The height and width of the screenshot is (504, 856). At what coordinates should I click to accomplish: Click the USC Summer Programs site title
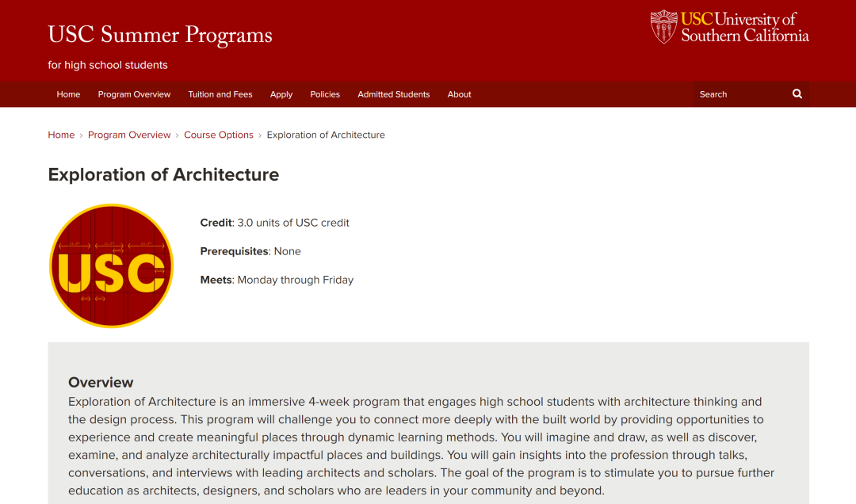pyautogui.click(x=160, y=35)
